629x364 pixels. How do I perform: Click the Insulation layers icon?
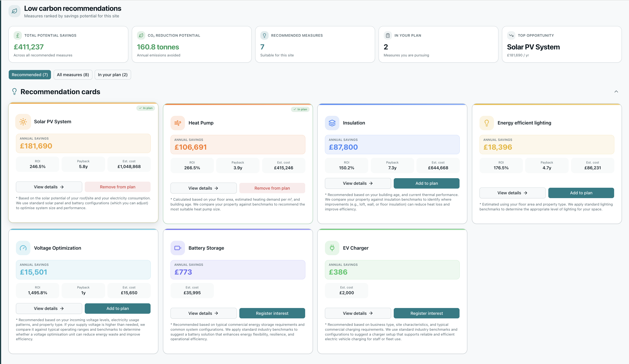click(332, 123)
